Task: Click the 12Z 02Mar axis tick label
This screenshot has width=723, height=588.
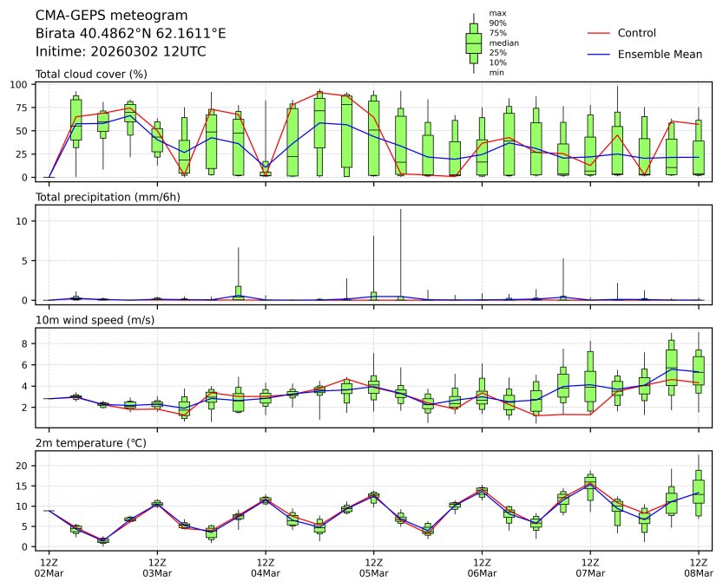Action: [x=49, y=568]
